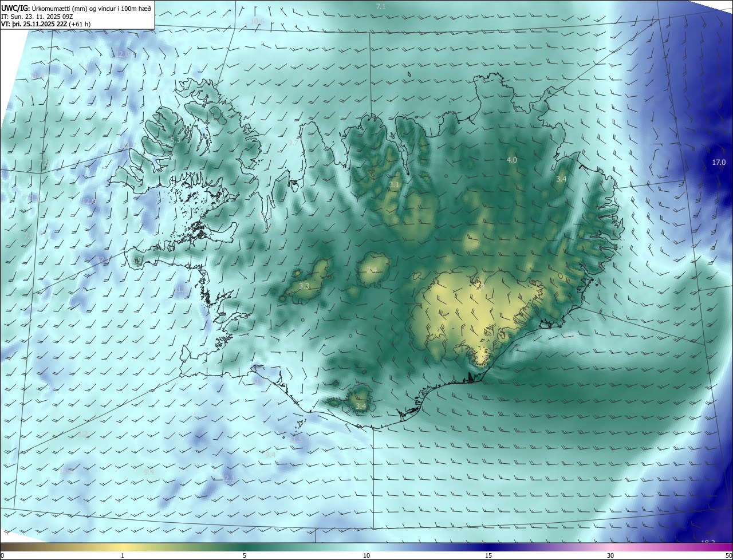Click the 10 tick on the color scale
This screenshot has height=560, width=733.
(x=366, y=555)
